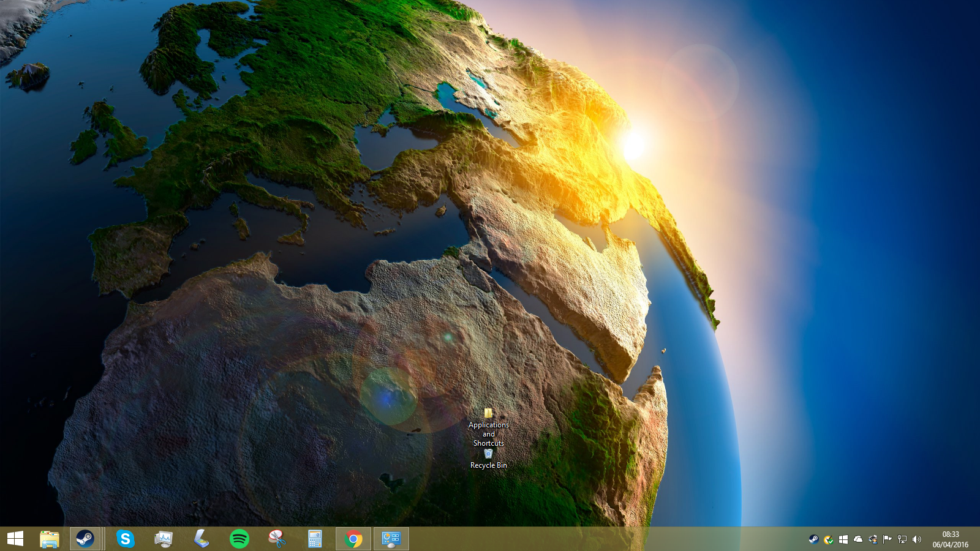Screen dimensions: 980x551
Task: Click the Steam system tray icon
Action: click(x=813, y=539)
